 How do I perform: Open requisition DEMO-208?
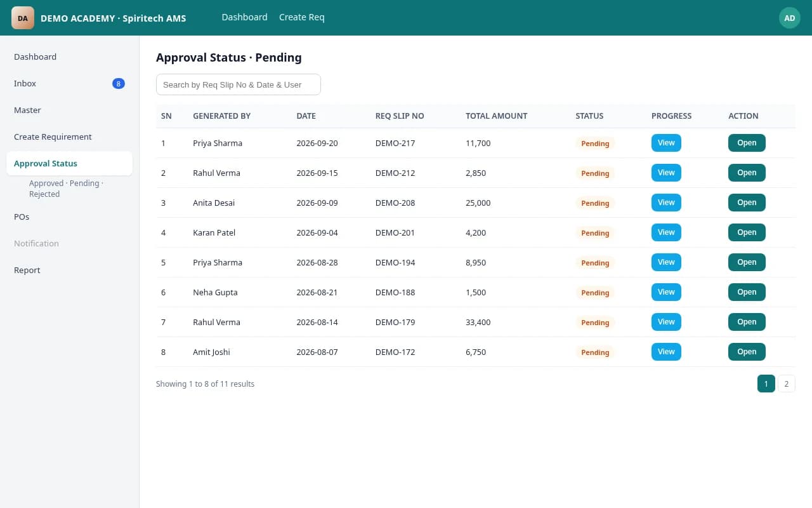point(747,203)
